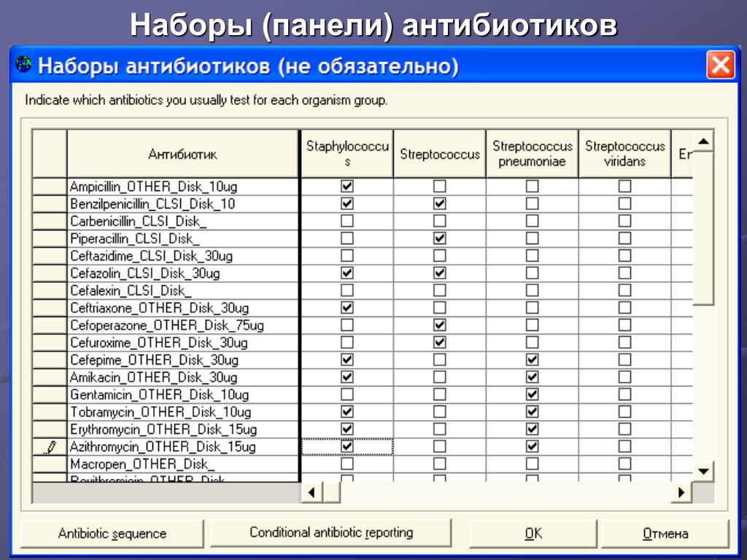
Task: Uncheck Benzilpenicillin for Streptococcus
Action: (x=440, y=204)
